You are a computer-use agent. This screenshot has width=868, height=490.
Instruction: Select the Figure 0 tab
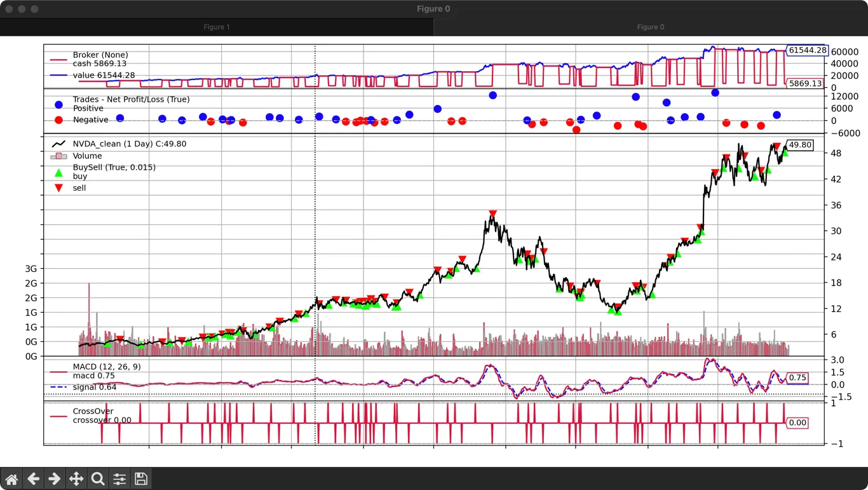pyautogui.click(x=650, y=27)
